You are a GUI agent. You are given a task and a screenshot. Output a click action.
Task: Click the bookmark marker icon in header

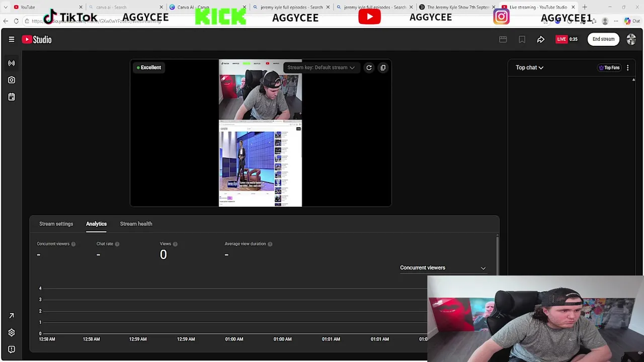tap(522, 39)
